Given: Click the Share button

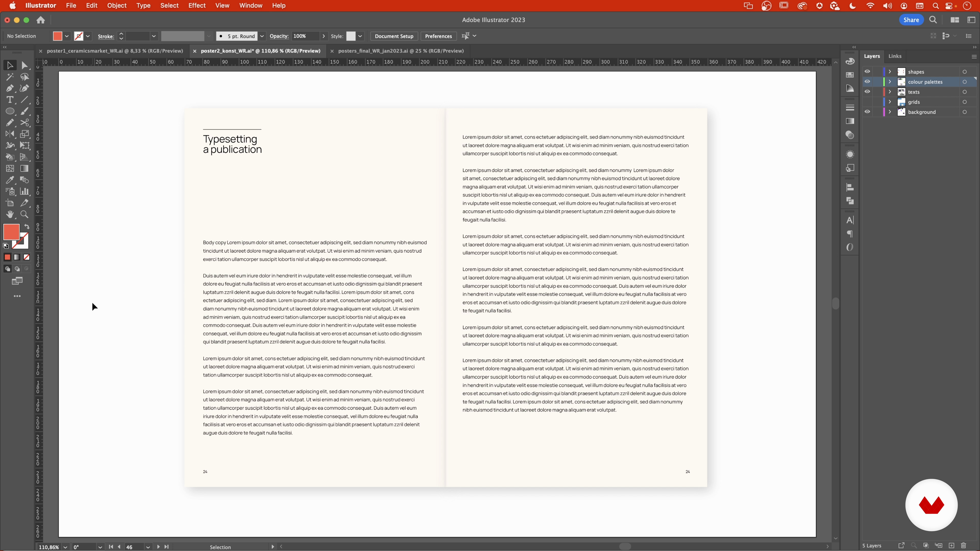Looking at the screenshot, I should click(x=911, y=20).
